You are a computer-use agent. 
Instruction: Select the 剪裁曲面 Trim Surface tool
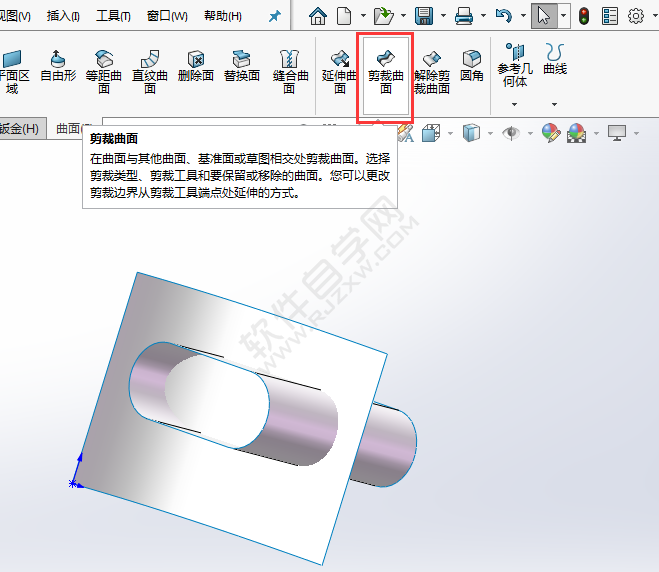click(x=386, y=75)
